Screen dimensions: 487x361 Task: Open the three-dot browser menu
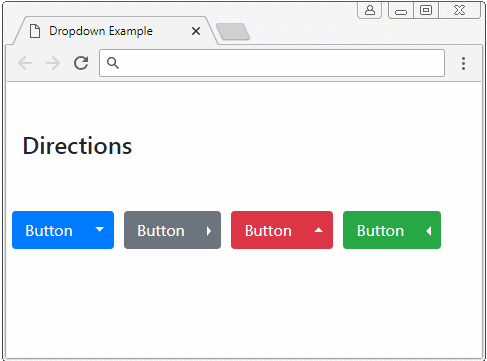pyautogui.click(x=463, y=63)
